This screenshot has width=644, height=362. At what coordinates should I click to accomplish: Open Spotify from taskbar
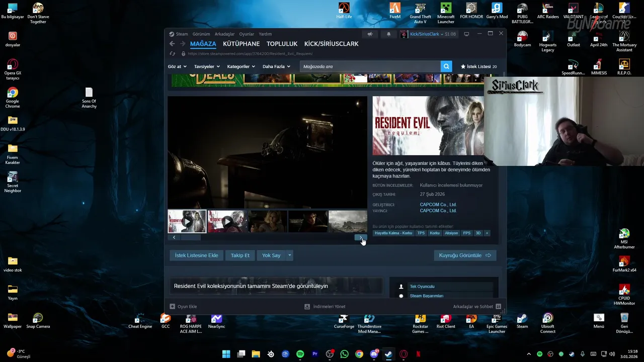tap(300, 354)
